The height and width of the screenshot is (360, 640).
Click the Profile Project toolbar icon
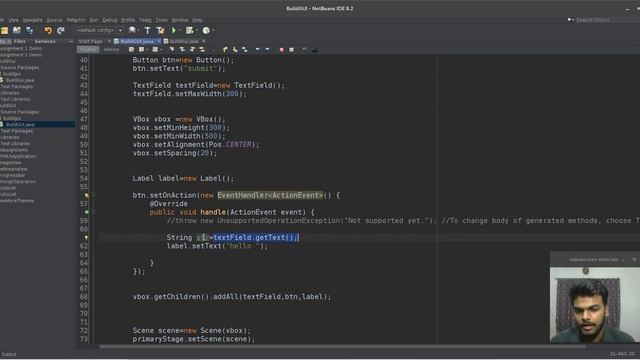tap(206, 30)
